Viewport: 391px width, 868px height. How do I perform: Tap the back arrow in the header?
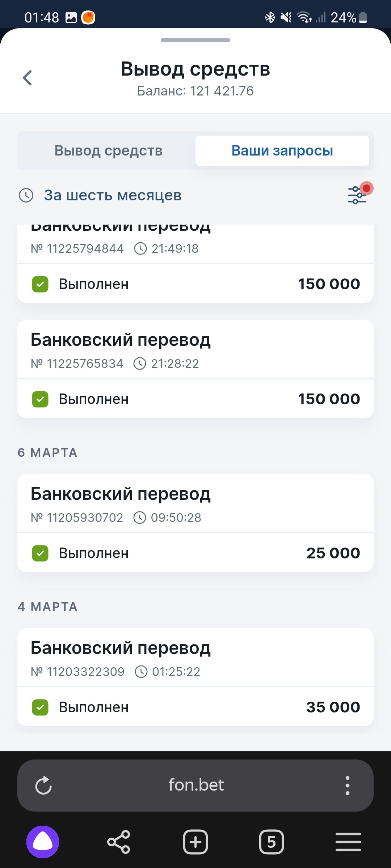tap(28, 78)
